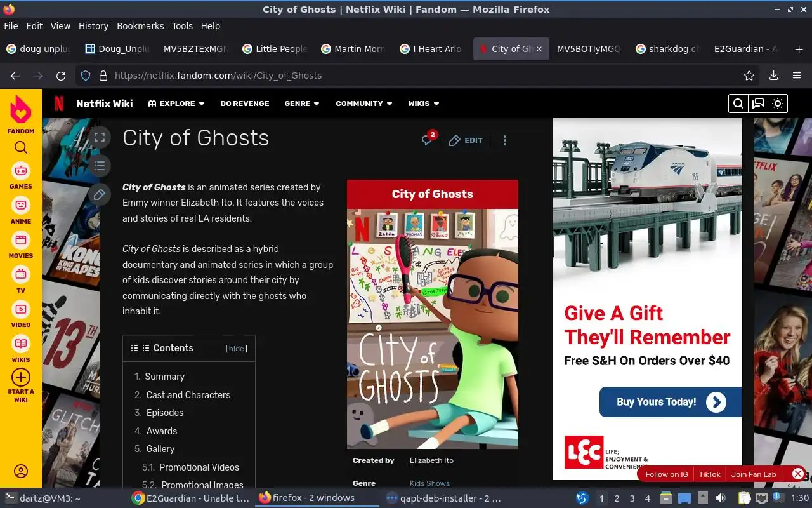Toggle light/dark theme sun icon

[x=778, y=104]
